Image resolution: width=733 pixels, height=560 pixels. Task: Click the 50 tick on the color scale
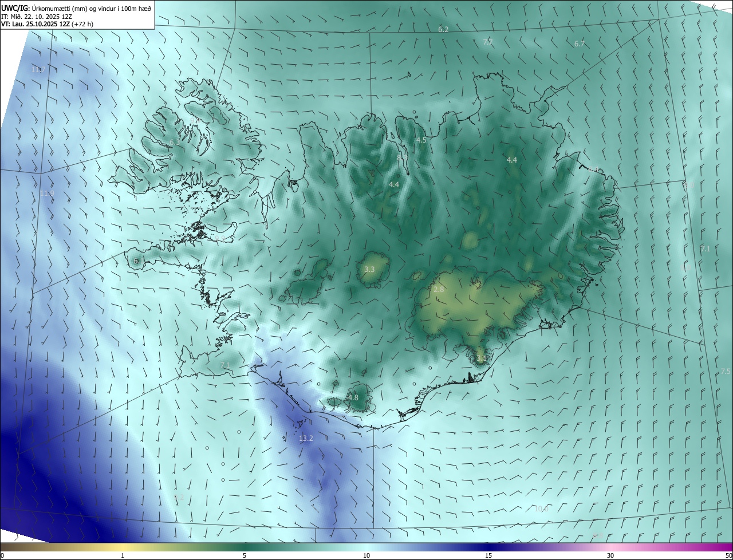(728, 555)
